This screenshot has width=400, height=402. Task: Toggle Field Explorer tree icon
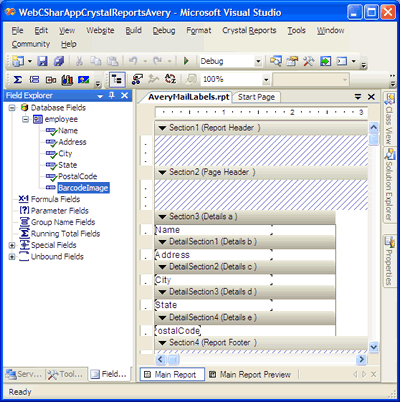pos(117,80)
